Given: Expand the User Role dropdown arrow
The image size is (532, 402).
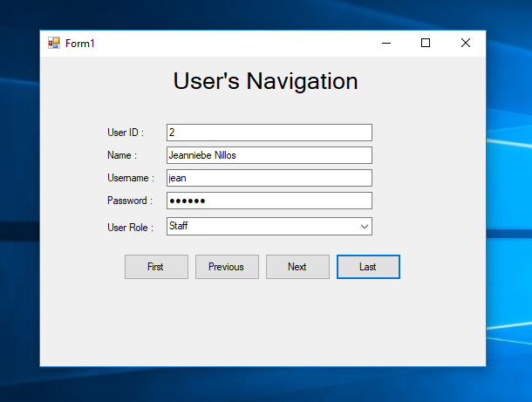Looking at the screenshot, I should tap(364, 227).
